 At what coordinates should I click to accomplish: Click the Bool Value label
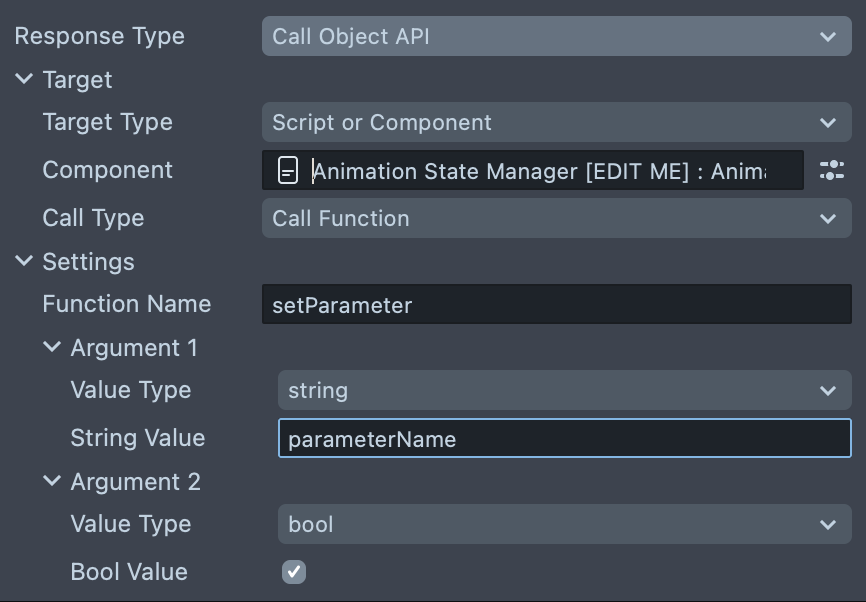tap(129, 572)
